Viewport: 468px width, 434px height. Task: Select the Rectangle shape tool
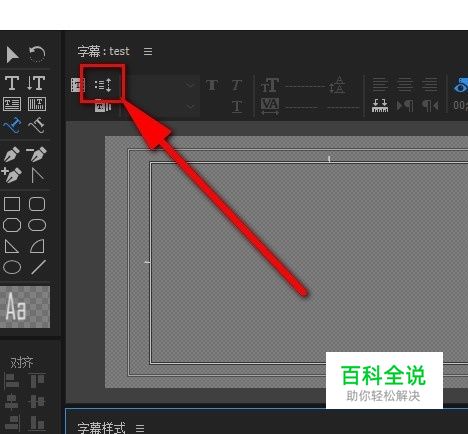coord(12,204)
